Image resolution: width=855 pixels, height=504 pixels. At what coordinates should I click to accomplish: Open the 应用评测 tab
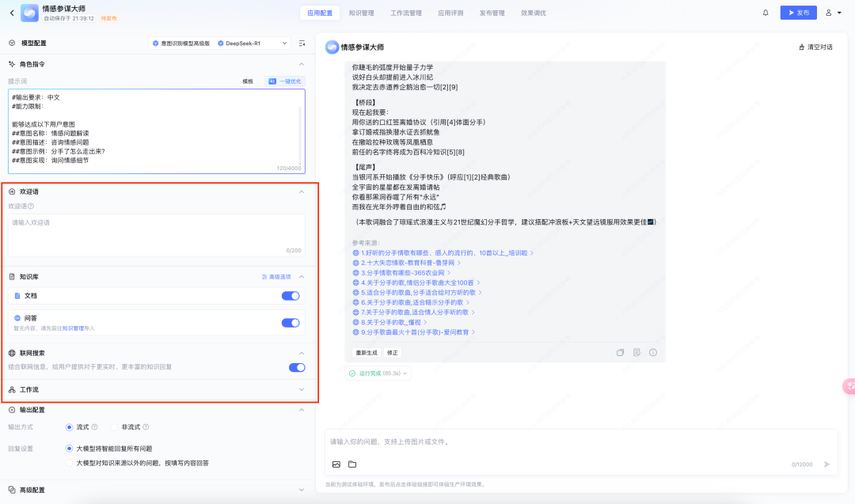pyautogui.click(x=450, y=13)
